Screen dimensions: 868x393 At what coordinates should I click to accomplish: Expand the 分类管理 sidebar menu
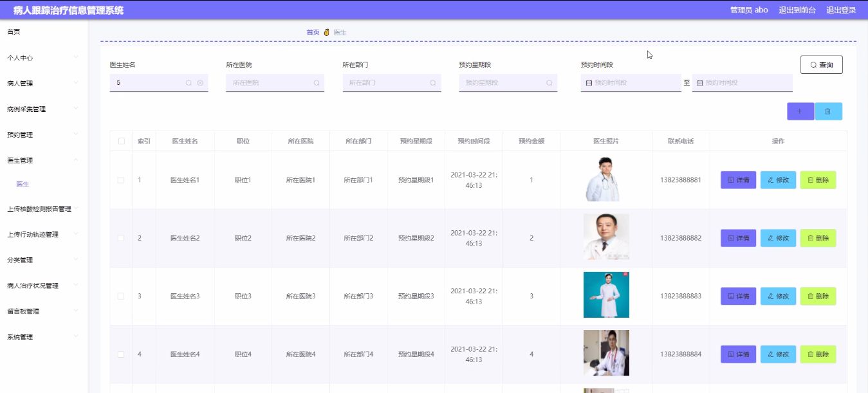pyautogui.click(x=44, y=260)
